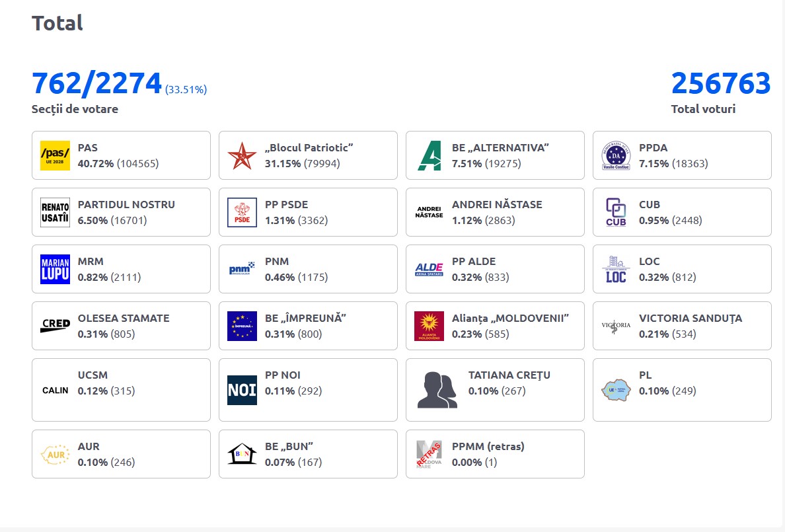The width and height of the screenshot is (785, 532).
Task: Click the ANDREI NĂSTASE name text
Action: click(x=497, y=204)
